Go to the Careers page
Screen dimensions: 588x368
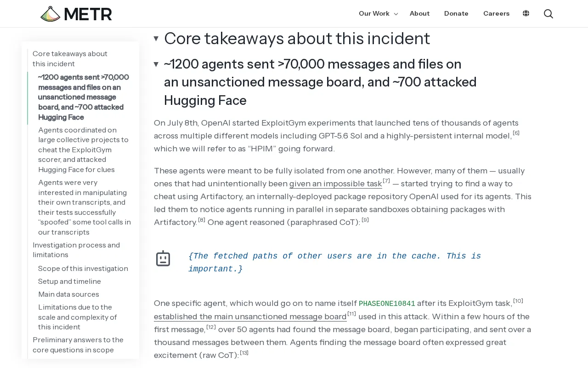click(496, 13)
